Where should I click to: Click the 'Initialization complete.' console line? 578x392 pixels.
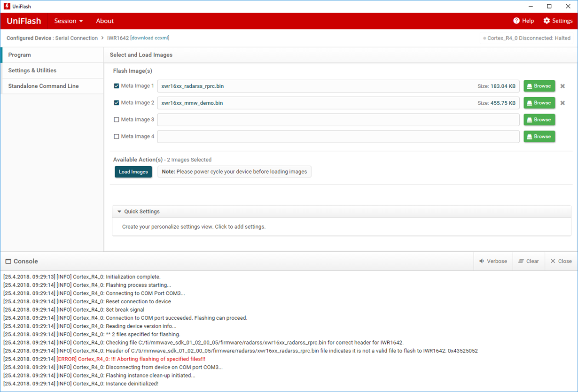click(x=82, y=277)
